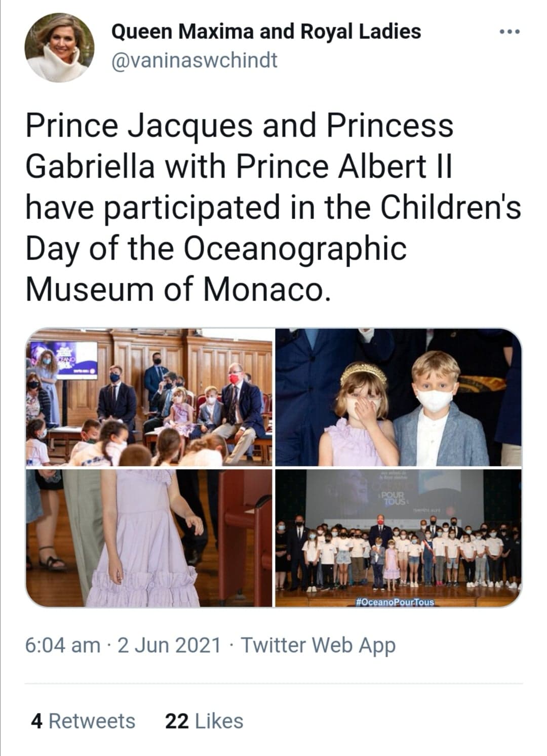Screen dimensions: 547x756
Task: Click the white mask on the boy
Action: (x=434, y=400)
